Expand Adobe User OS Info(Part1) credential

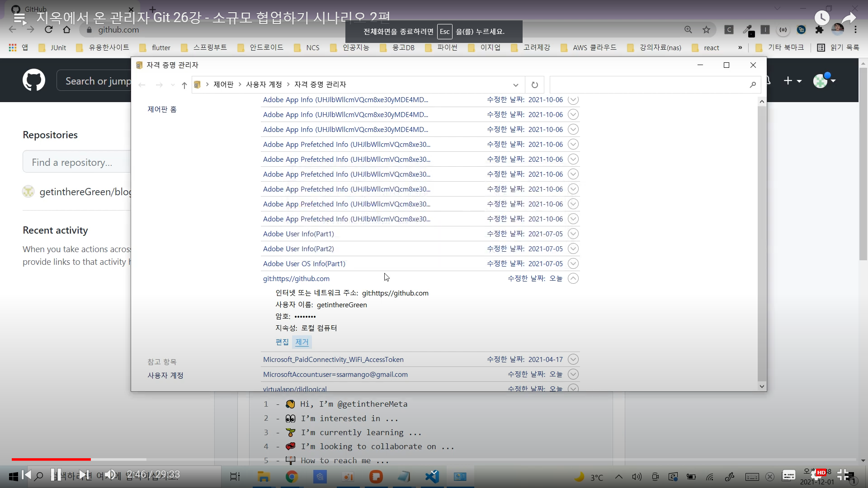pyautogui.click(x=573, y=263)
